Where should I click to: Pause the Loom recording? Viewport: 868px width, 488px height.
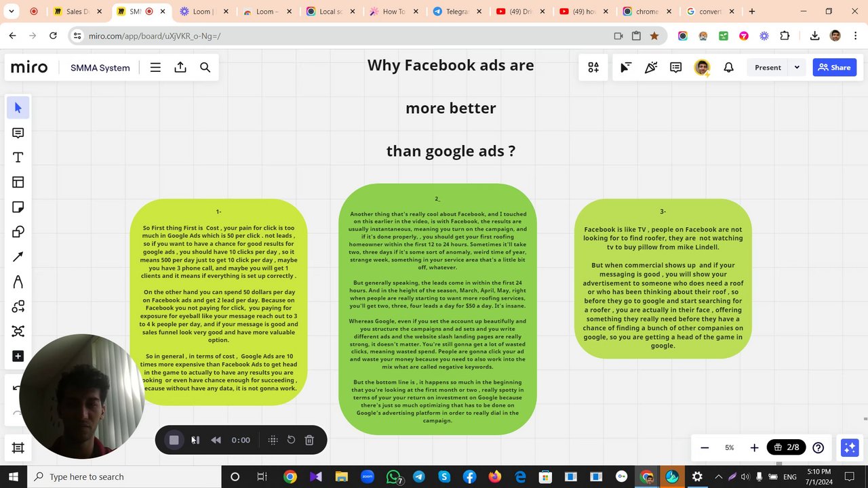tap(195, 440)
